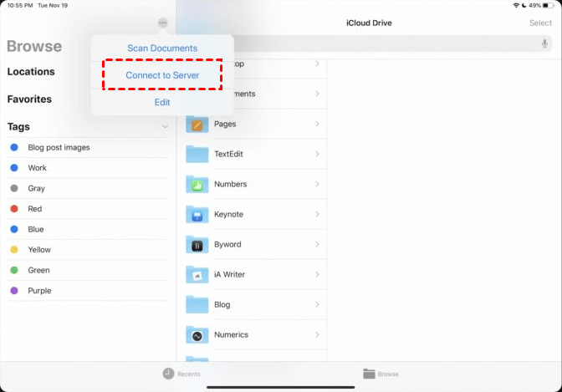
Task: Tap the Work tag label
Action: [x=38, y=168]
